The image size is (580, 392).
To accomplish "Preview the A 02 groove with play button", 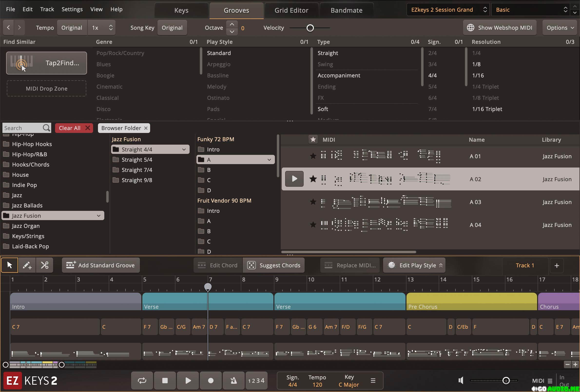I will pyautogui.click(x=294, y=179).
